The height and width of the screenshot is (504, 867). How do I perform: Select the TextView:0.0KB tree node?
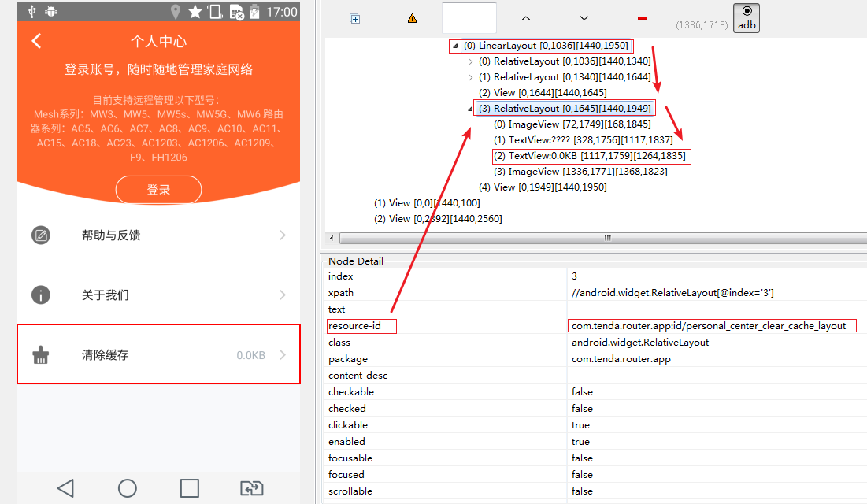click(591, 156)
